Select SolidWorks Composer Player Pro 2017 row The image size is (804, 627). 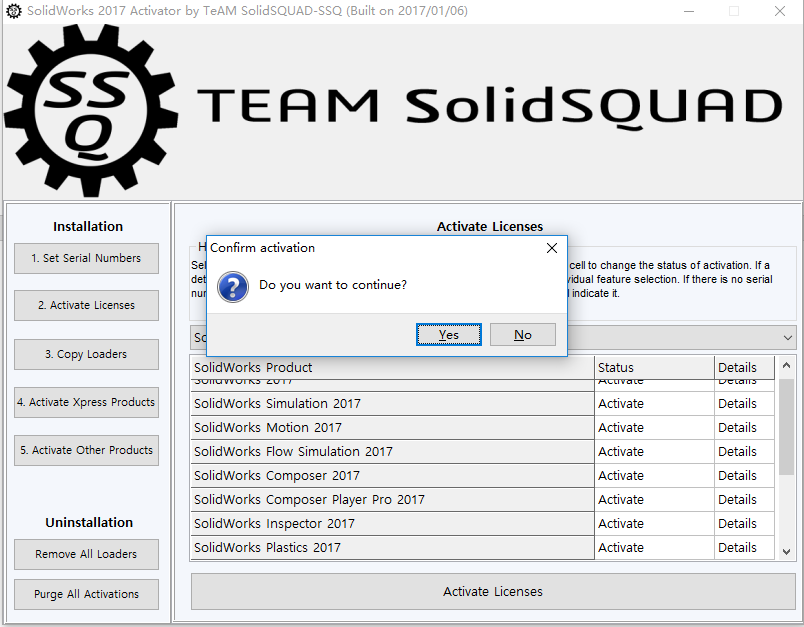click(392, 500)
